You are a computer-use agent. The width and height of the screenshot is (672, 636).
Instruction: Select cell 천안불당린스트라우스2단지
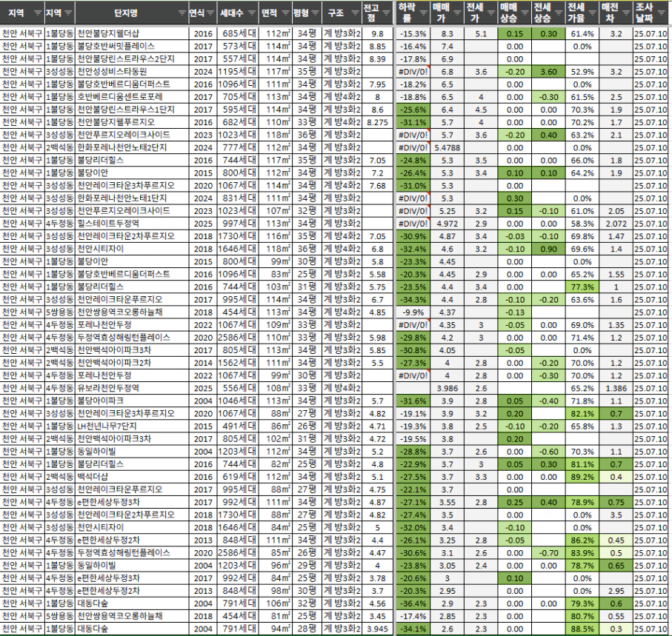click(132, 58)
